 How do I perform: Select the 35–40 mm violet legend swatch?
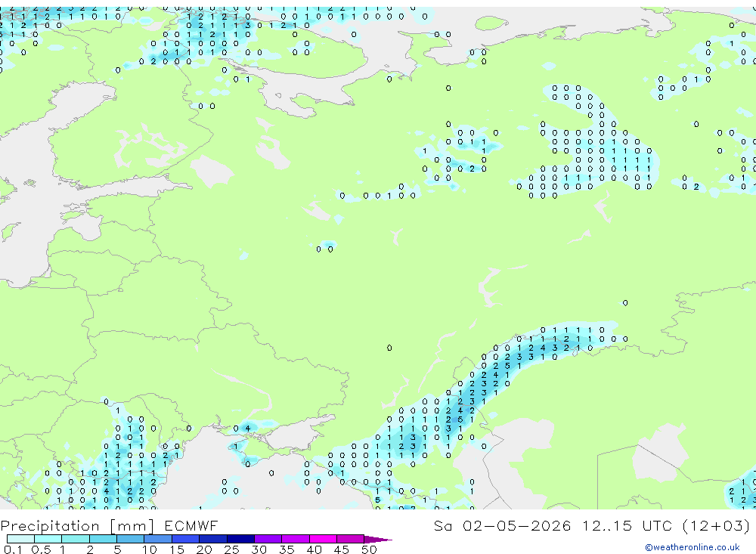click(x=295, y=539)
